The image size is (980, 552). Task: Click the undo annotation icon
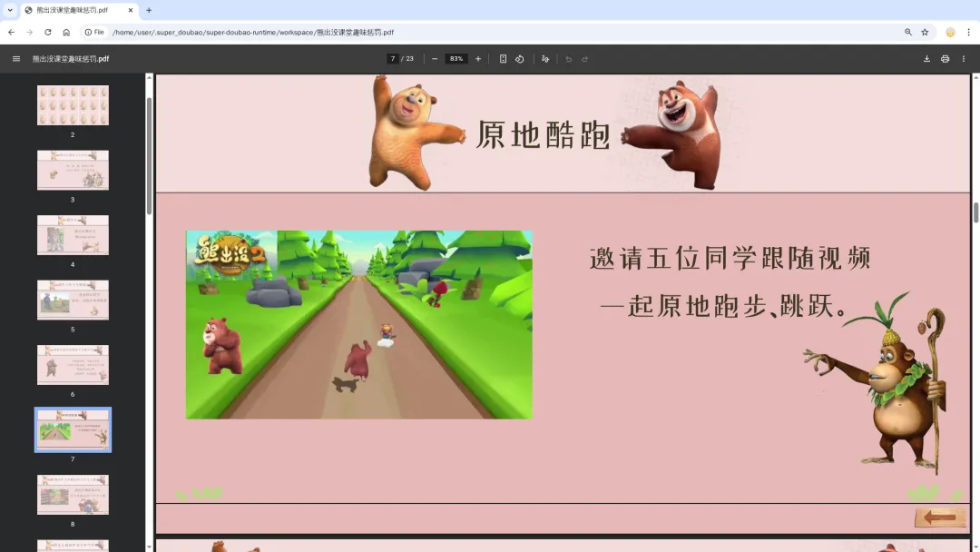[568, 59]
